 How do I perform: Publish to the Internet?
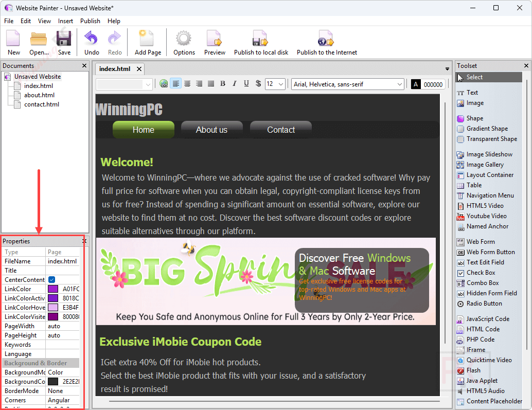tap(327, 43)
